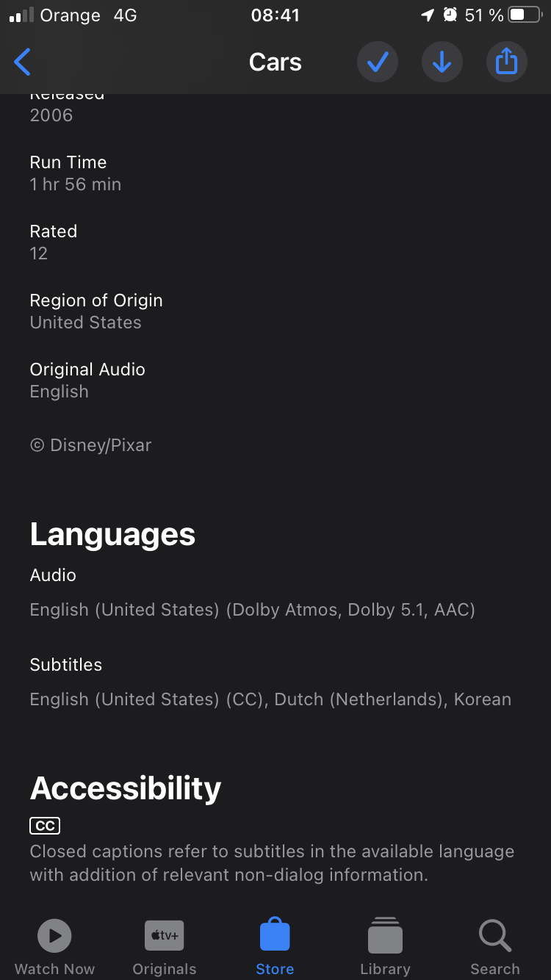Download Cars with the arrow icon

click(442, 62)
